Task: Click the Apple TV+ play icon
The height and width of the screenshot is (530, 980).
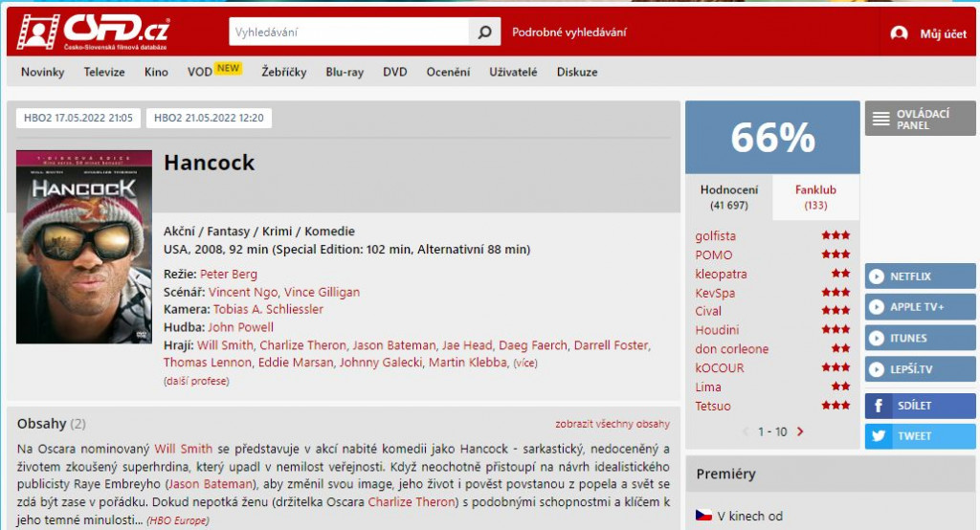Action: click(877, 307)
